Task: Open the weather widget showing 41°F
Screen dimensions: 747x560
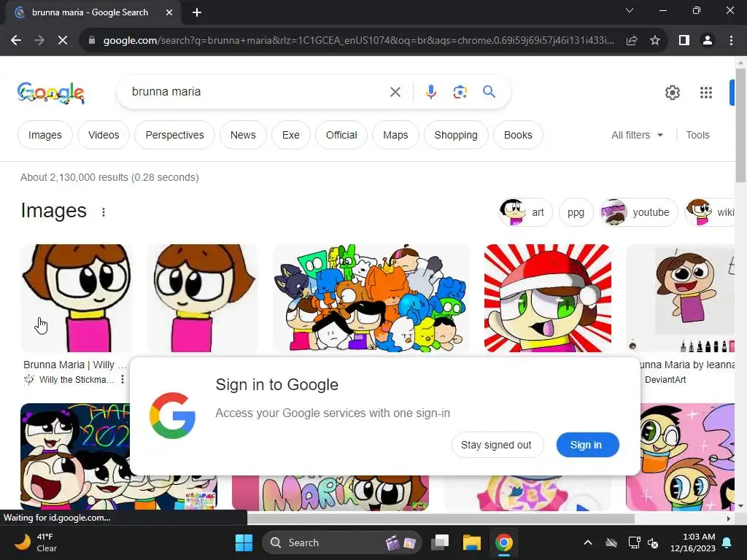Action: point(36,542)
